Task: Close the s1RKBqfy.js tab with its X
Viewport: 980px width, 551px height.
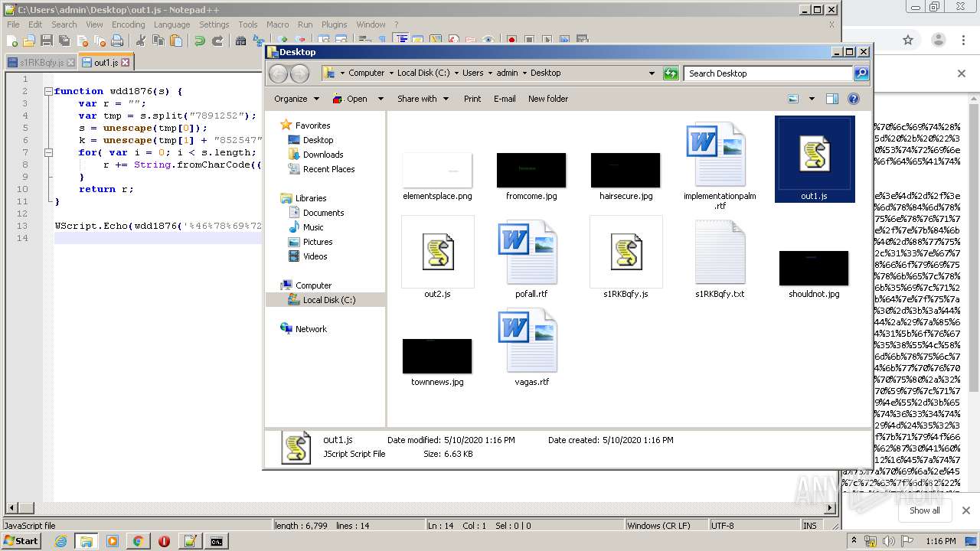Action: [x=70, y=63]
